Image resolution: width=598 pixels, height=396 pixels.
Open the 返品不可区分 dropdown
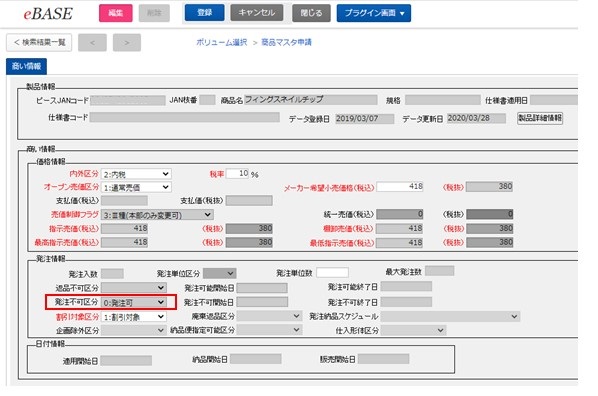(x=133, y=287)
